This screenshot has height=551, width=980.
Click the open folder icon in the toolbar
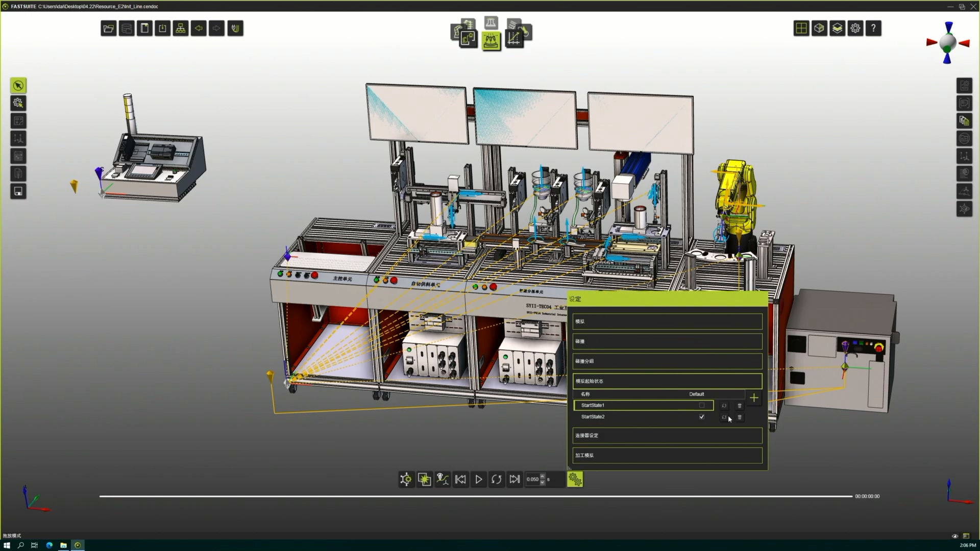[108, 29]
